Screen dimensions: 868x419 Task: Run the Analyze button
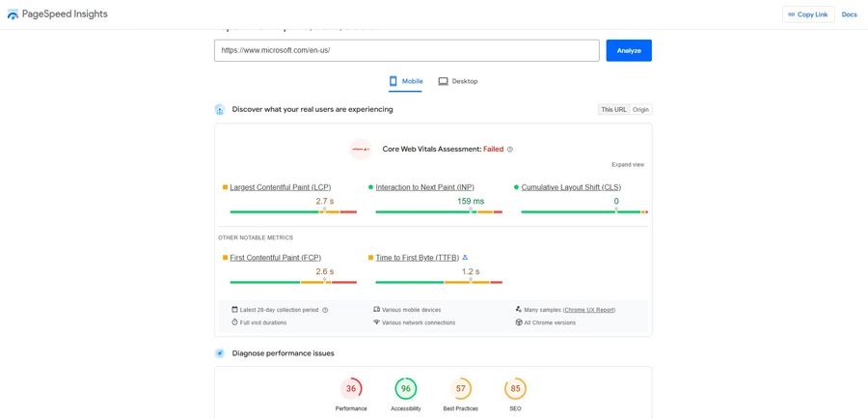coord(629,50)
